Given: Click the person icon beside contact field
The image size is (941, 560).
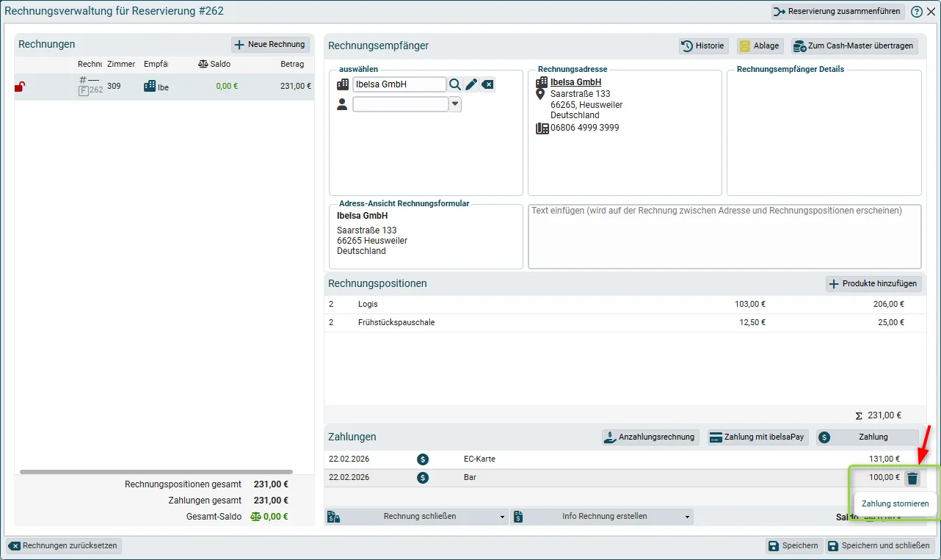Looking at the screenshot, I should [x=342, y=104].
